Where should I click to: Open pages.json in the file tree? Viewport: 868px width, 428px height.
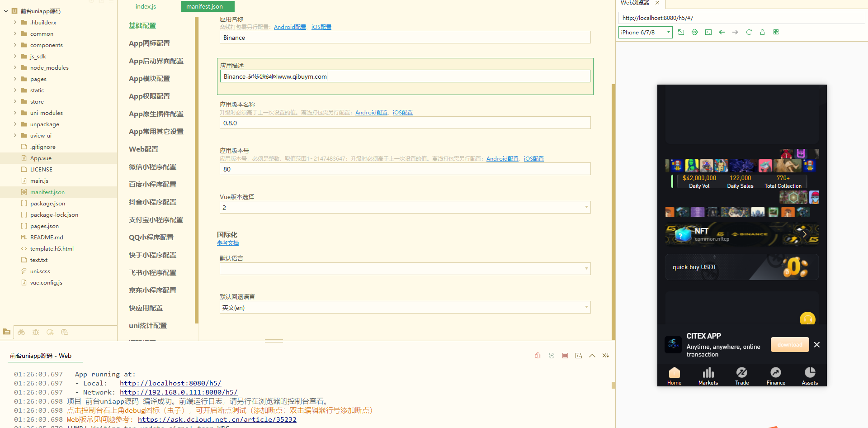coord(44,226)
